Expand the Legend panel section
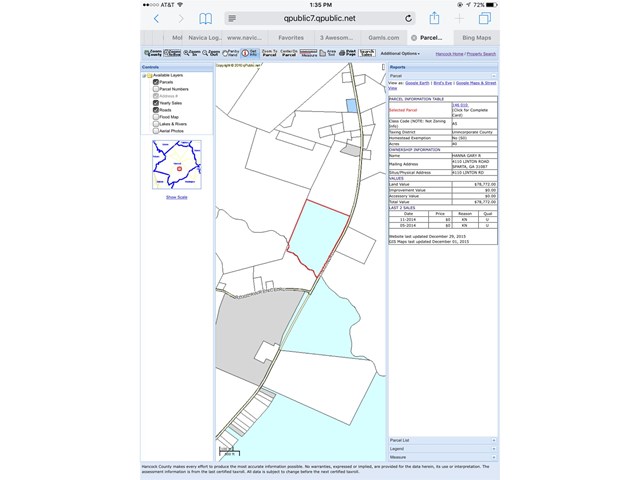Viewport: 640px width, 480px height. point(443,449)
